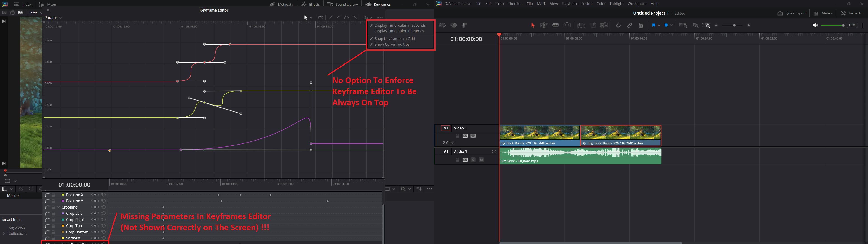
Task: Click Full Extent Zoom timeline icon
Action: click(x=683, y=25)
